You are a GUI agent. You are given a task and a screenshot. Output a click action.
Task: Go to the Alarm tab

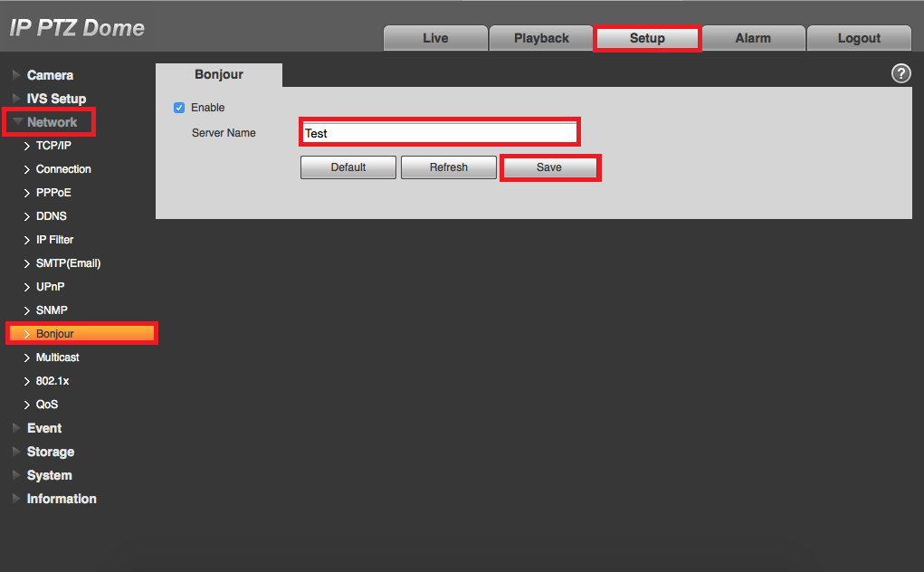[753, 38]
